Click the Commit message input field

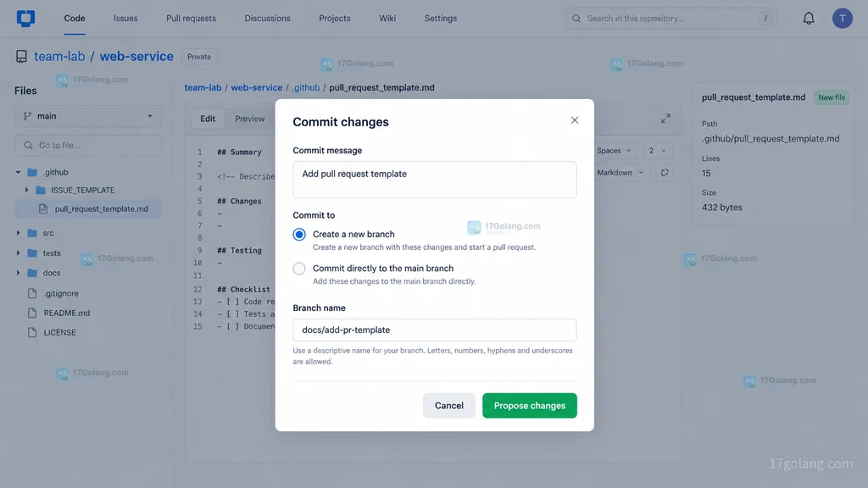435,180
